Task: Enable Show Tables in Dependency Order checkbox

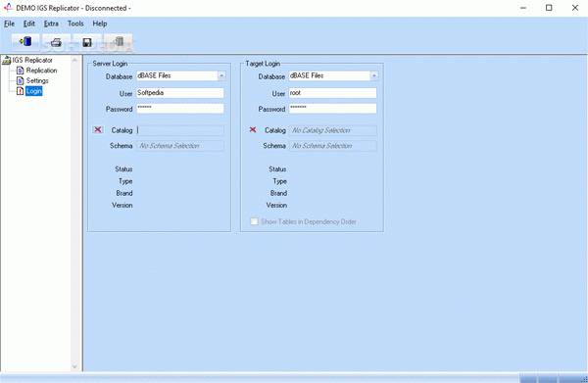Action: coord(254,221)
